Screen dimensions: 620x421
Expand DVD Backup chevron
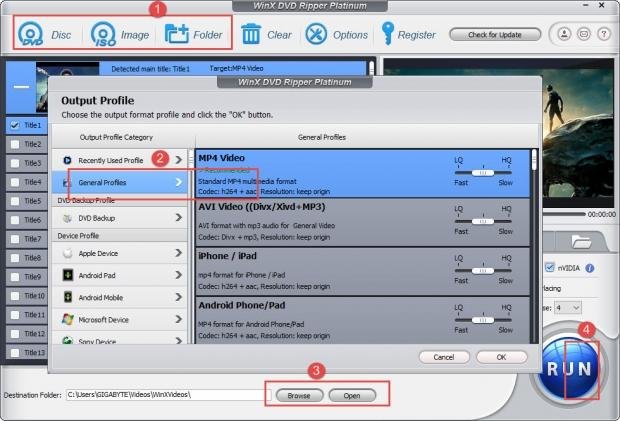coord(179,217)
